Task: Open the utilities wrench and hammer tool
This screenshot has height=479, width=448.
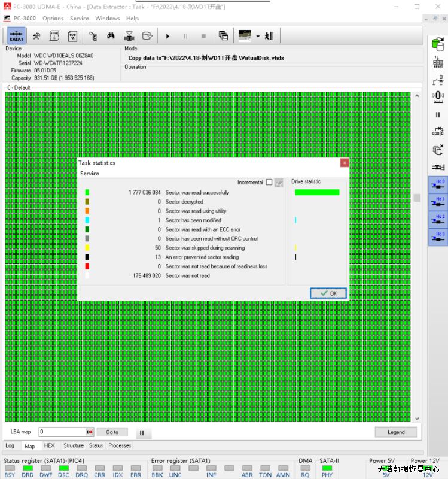Action: (x=36, y=36)
